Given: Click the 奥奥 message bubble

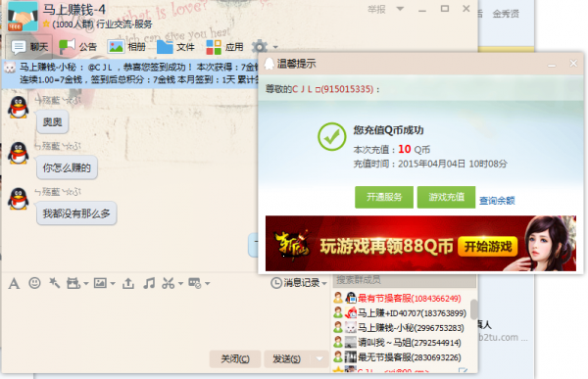Looking at the screenshot, I should (53, 121).
